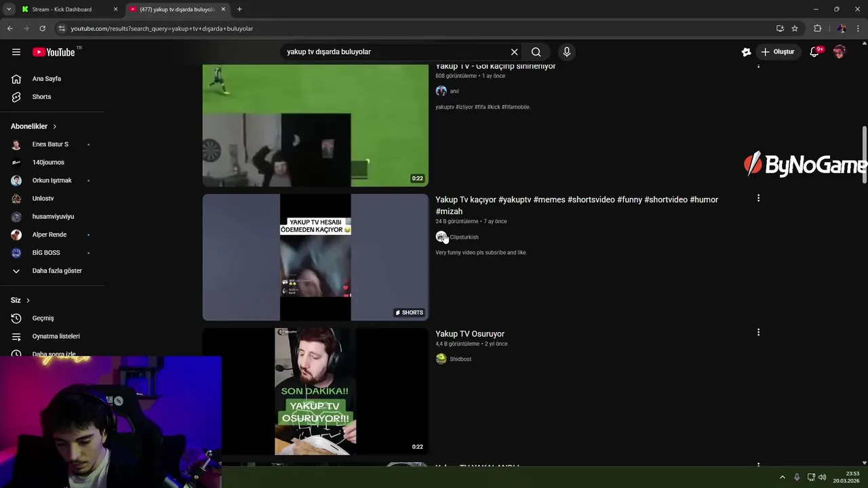
Task: Open the tab search dropdown arrow
Action: pyautogui.click(x=9, y=9)
